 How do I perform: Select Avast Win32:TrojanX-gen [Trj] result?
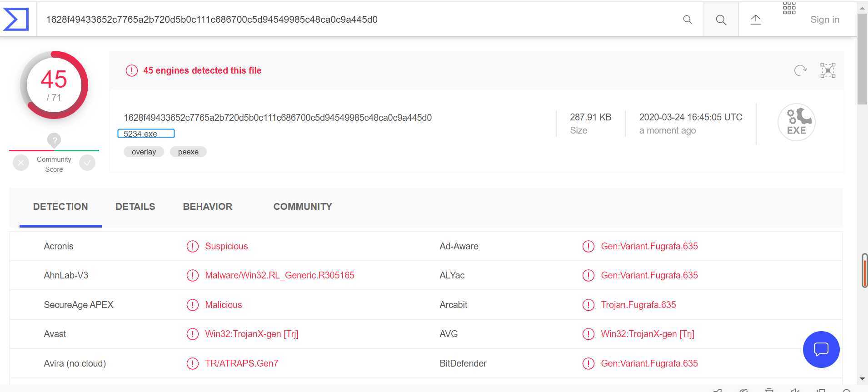pyautogui.click(x=252, y=334)
